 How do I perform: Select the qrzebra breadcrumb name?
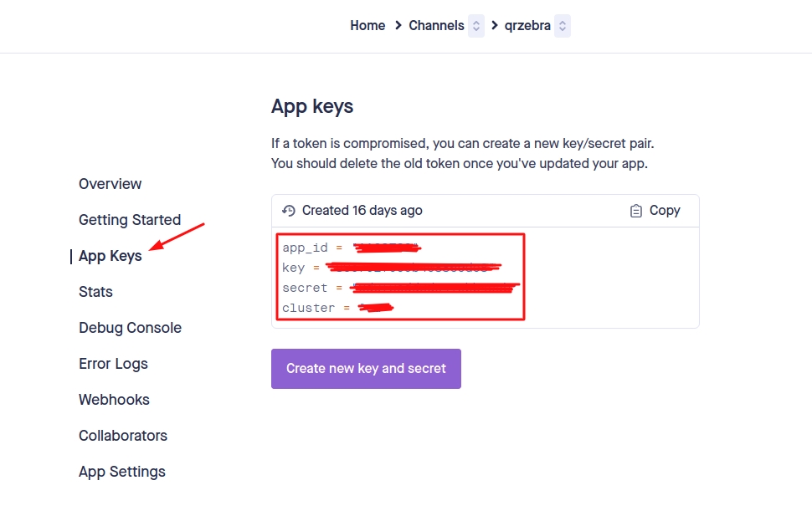[527, 26]
